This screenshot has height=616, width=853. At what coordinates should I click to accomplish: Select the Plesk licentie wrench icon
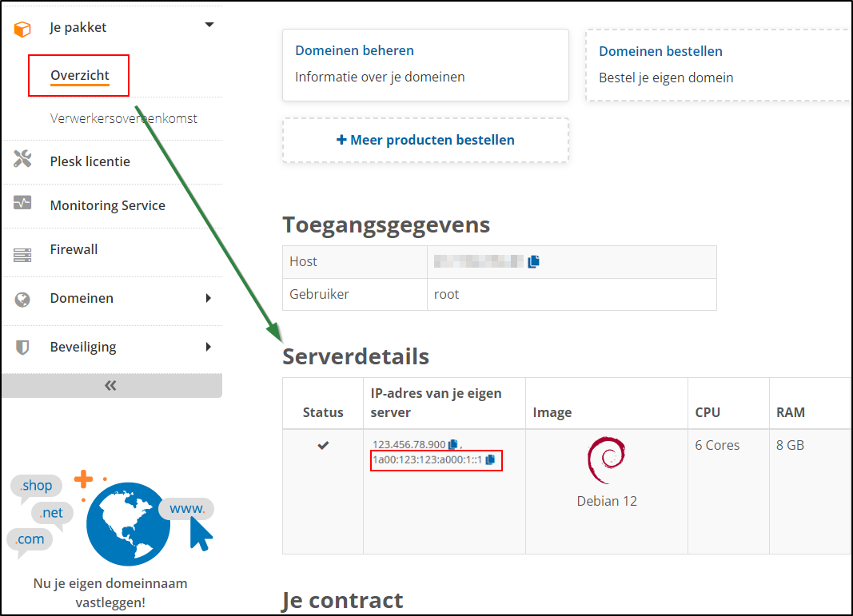pyautogui.click(x=21, y=161)
